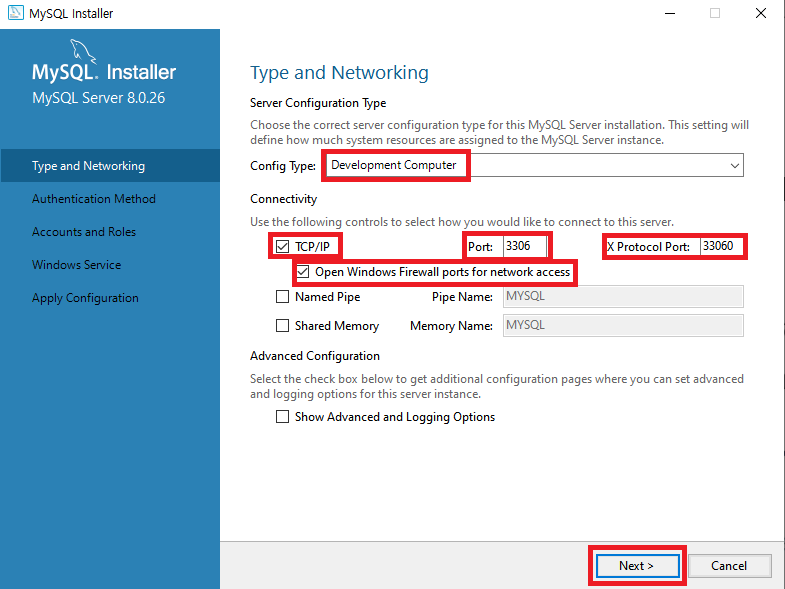Click the Cancel button
The image size is (785, 589).
[x=729, y=566]
